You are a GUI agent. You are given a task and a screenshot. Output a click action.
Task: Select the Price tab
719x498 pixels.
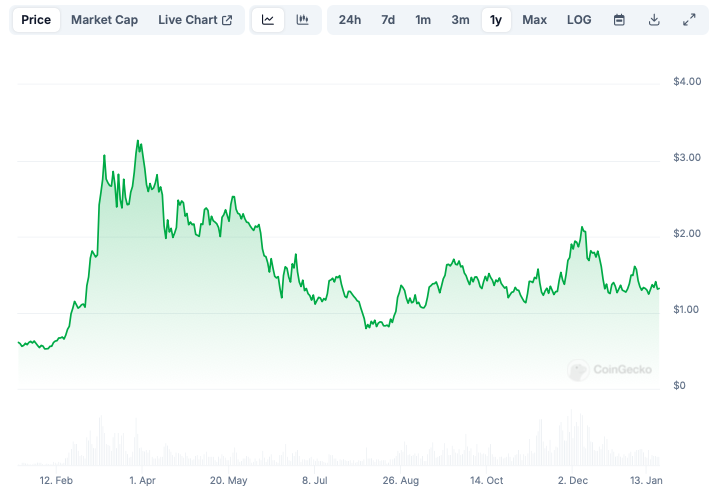[x=36, y=20]
